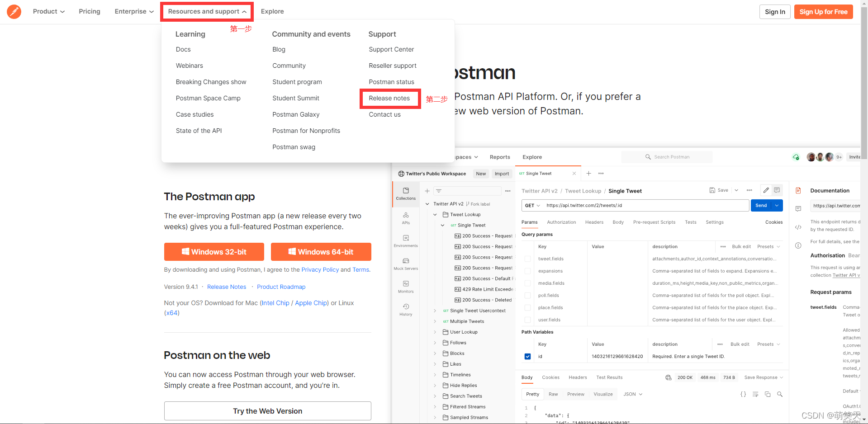Open Mock Servers sidebar icon
This screenshot has height=424, width=868.
(x=406, y=264)
